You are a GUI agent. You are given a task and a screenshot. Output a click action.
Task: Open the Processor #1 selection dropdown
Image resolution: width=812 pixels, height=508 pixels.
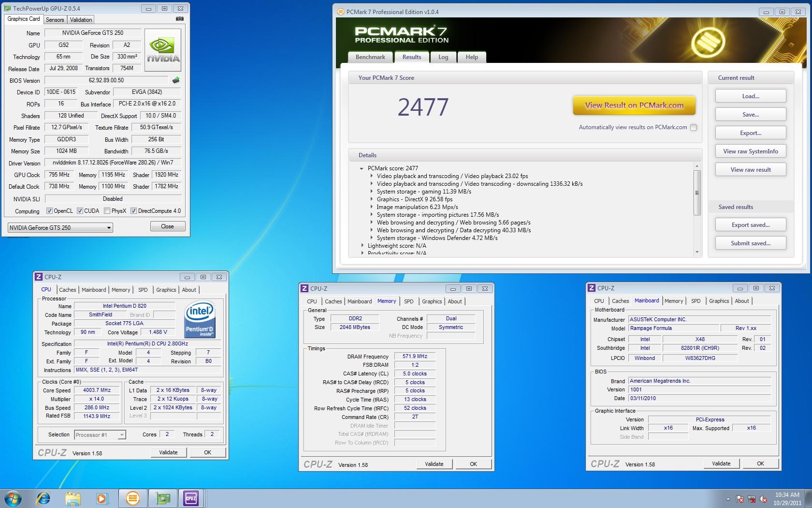(x=100, y=435)
